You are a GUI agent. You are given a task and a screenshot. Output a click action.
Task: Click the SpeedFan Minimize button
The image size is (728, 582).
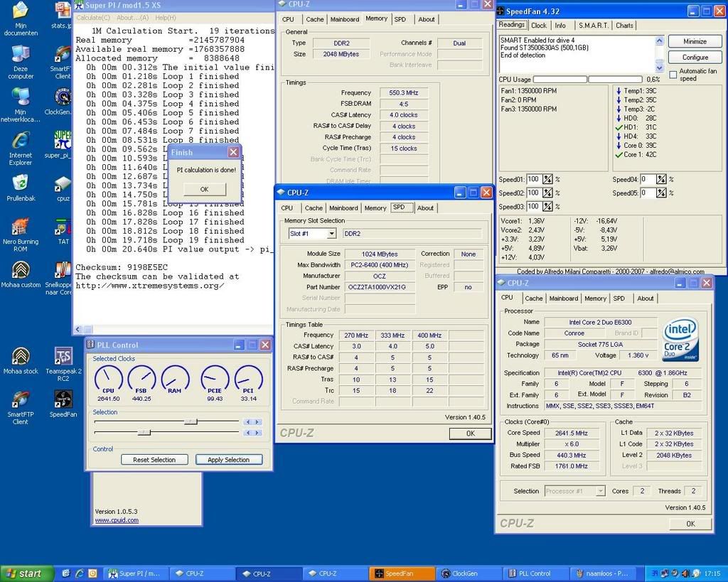(x=695, y=41)
